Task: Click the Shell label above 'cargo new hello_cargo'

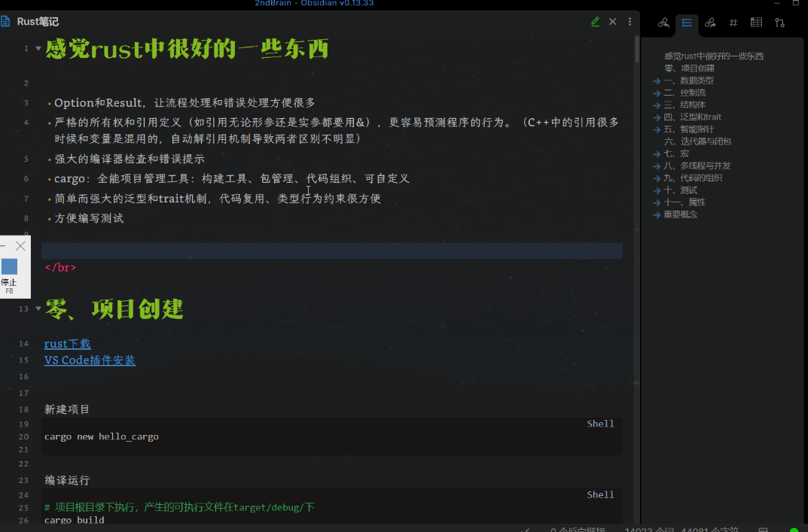Action: tap(600, 424)
